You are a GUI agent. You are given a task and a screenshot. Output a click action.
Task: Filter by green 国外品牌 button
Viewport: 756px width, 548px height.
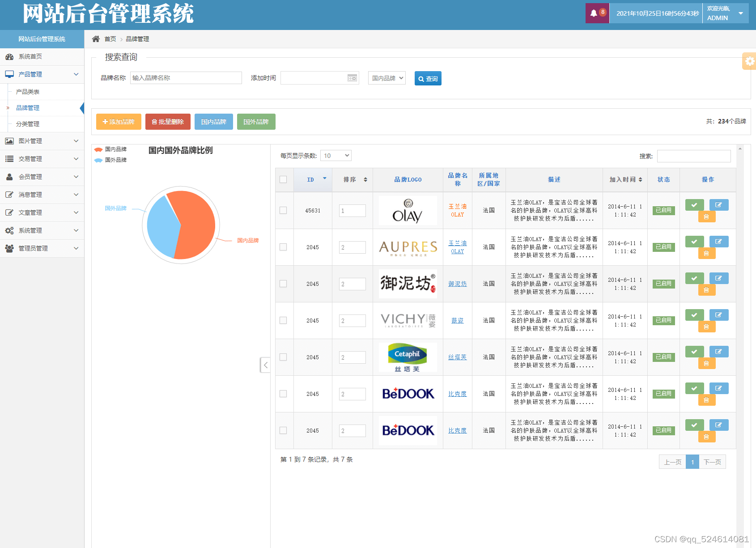pyautogui.click(x=256, y=122)
